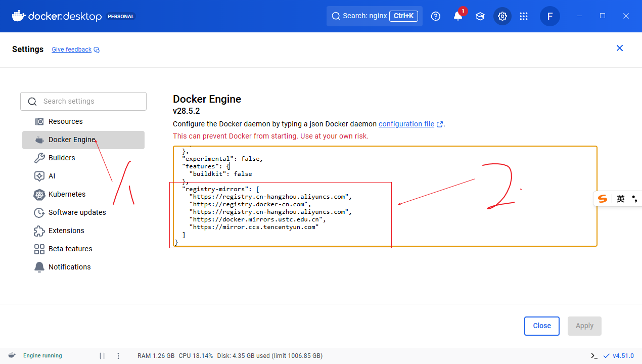This screenshot has width=642, height=364.
Task: Focus the Search settings field
Action: point(83,101)
